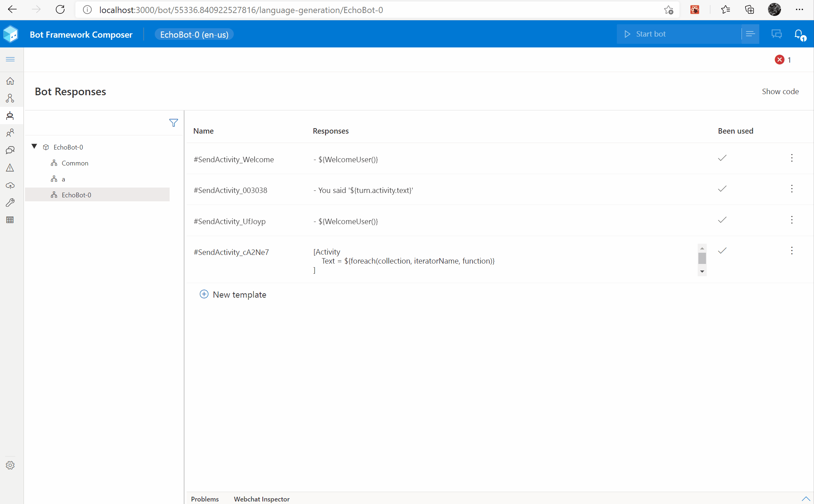Screen dimensions: 814x504
Task: Open more options for SendActivity_cA2Ne7 row
Action: 792,251
